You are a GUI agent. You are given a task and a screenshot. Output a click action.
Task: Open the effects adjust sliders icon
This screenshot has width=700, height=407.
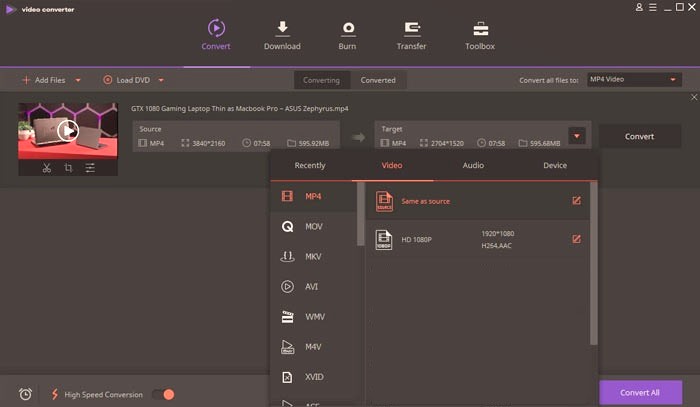[90, 168]
